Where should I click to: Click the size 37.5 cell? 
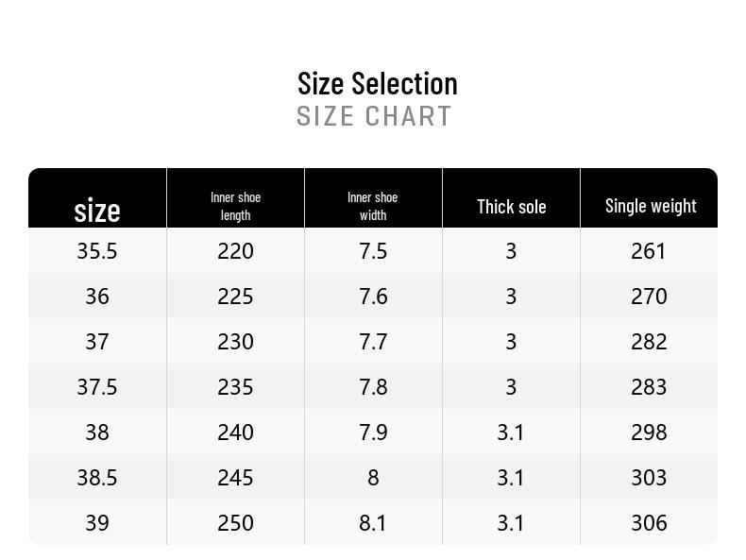(x=97, y=387)
